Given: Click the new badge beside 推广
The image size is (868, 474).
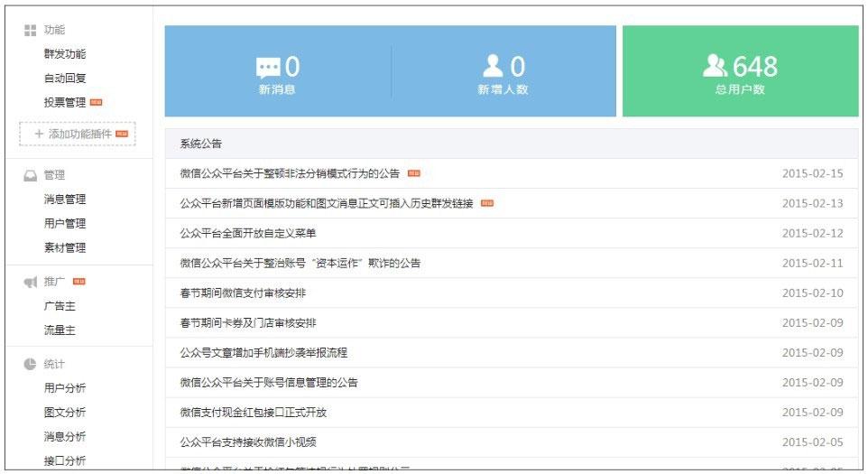Looking at the screenshot, I should tap(79, 282).
